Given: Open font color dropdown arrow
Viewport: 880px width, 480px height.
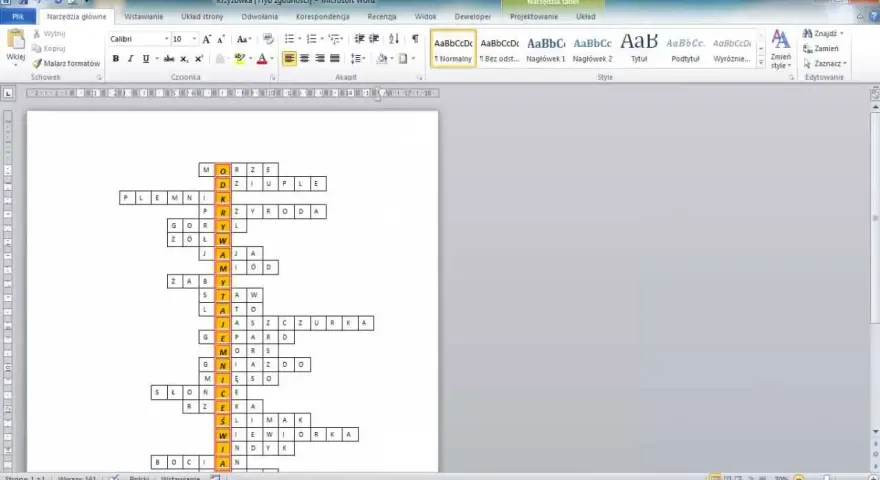Looking at the screenshot, I should point(272,58).
